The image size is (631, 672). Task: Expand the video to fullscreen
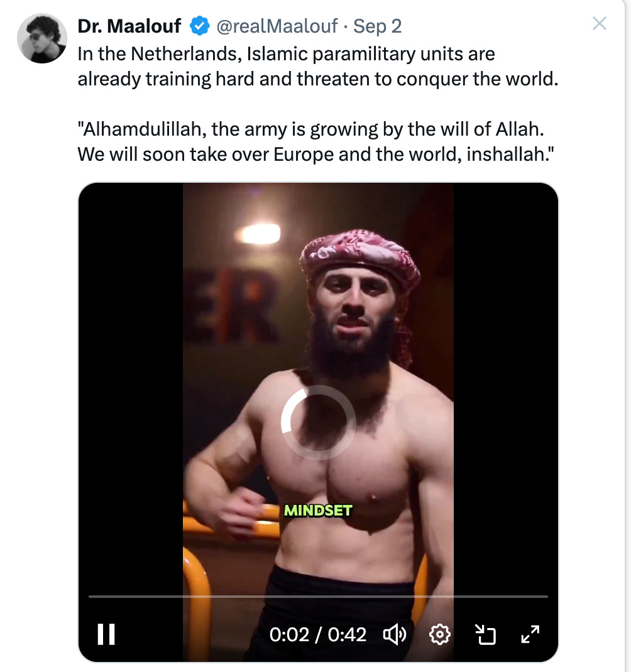point(530,634)
